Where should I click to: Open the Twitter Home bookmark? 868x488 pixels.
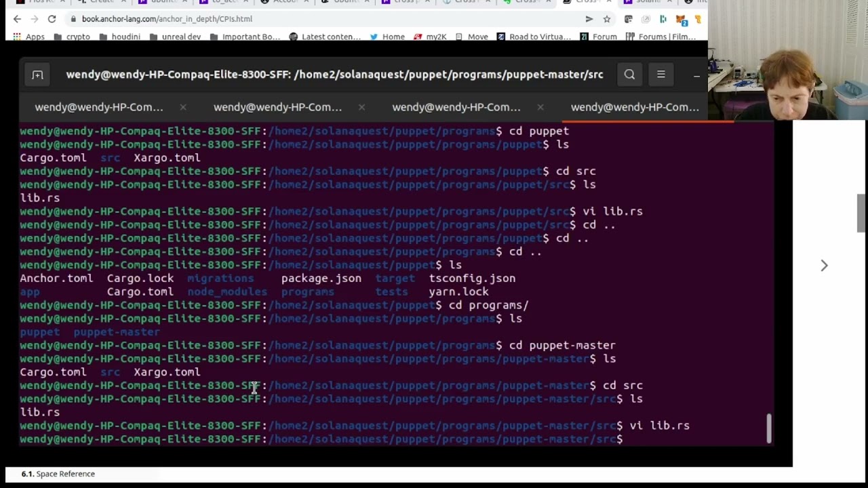[x=387, y=37]
